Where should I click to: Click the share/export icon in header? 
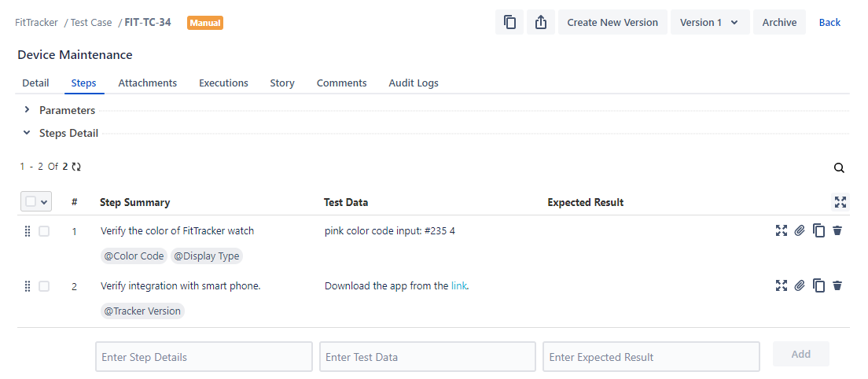tap(541, 23)
